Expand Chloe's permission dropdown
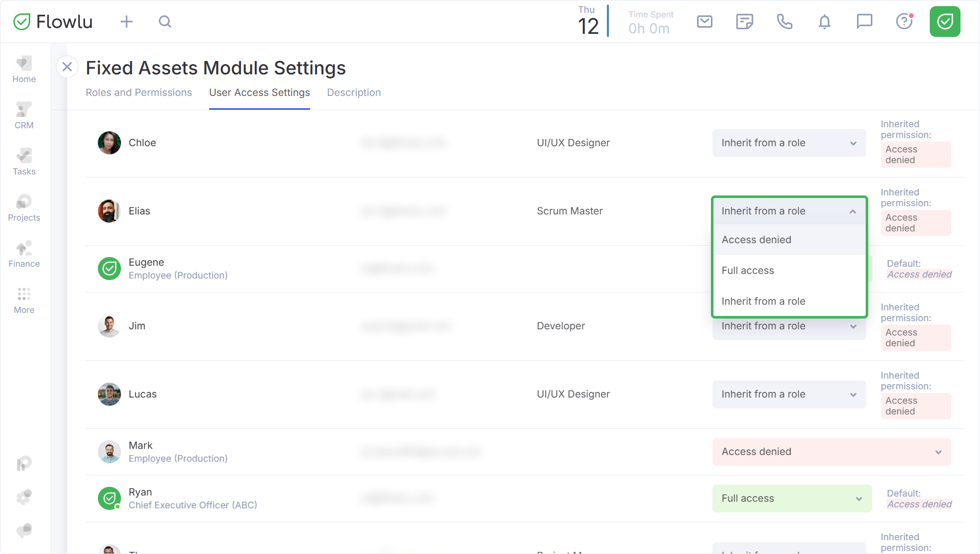The width and height of the screenshot is (980, 554). point(789,143)
